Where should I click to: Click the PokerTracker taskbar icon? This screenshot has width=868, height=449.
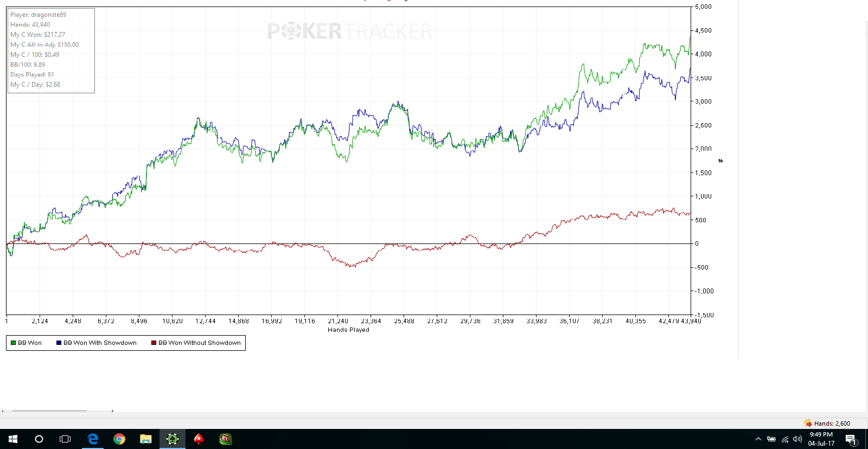point(173,439)
